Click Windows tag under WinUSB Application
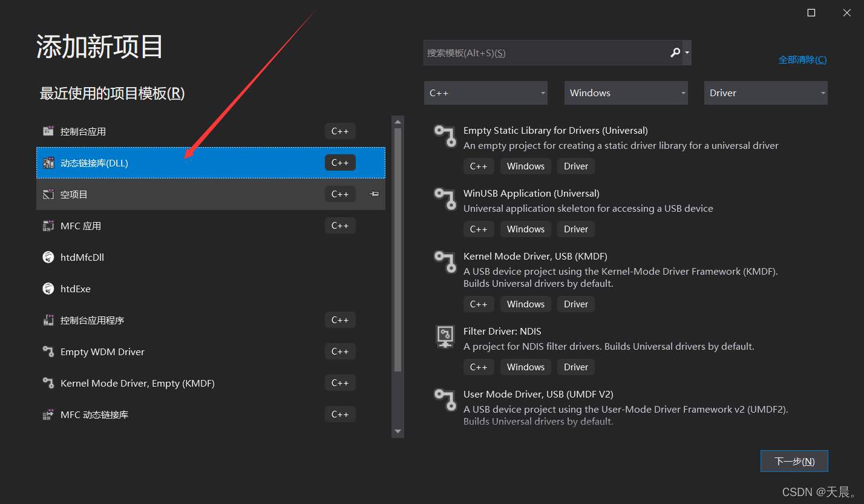The width and height of the screenshot is (864, 504). click(x=526, y=229)
